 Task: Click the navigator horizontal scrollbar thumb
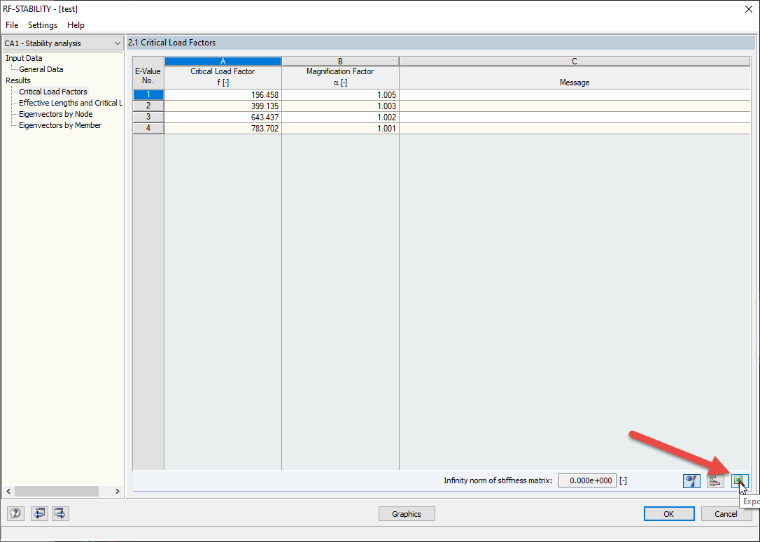pyautogui.click(x=57, y=491)
